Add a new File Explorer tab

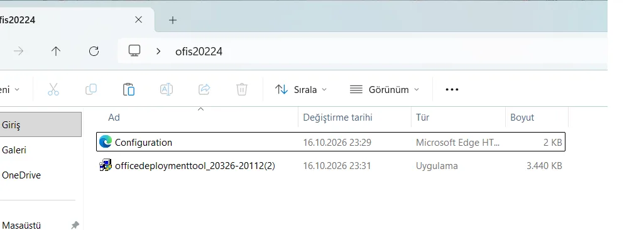tap(173, 20)
